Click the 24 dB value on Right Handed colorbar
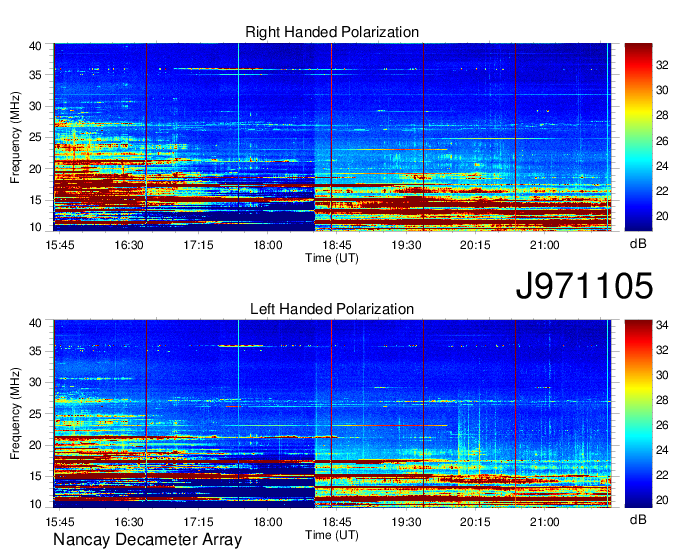 tap(662, 166)
